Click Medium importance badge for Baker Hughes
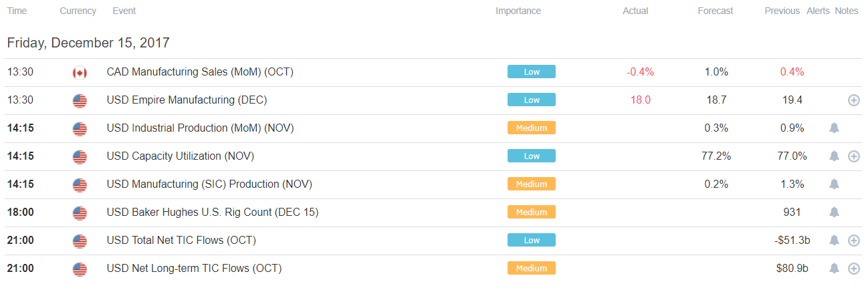 [532, 212]
